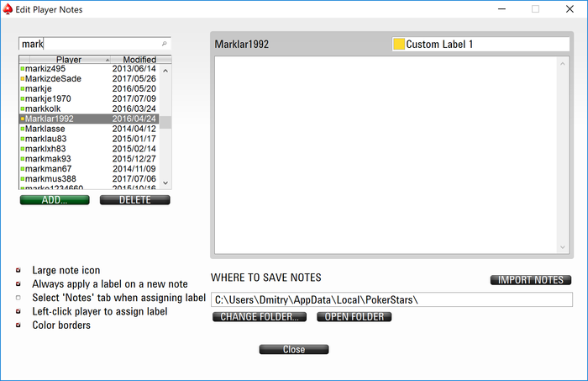Click the player list scroll up arrow
The height and width of the screenshot is (381, 588).
165,71
